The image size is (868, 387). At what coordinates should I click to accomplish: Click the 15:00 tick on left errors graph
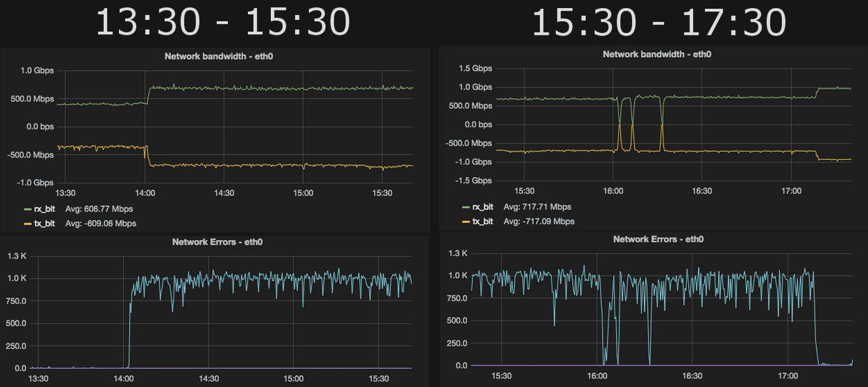pyautogui.click(x=294, y=378)
